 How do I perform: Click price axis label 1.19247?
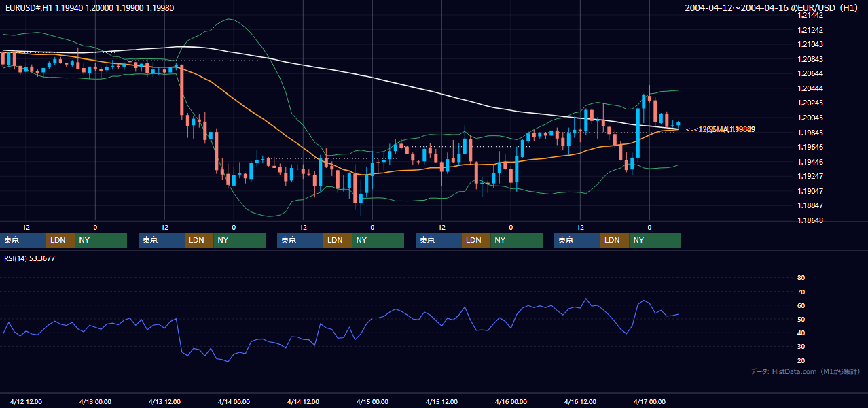pyautogui.click(x=811, y=176)
